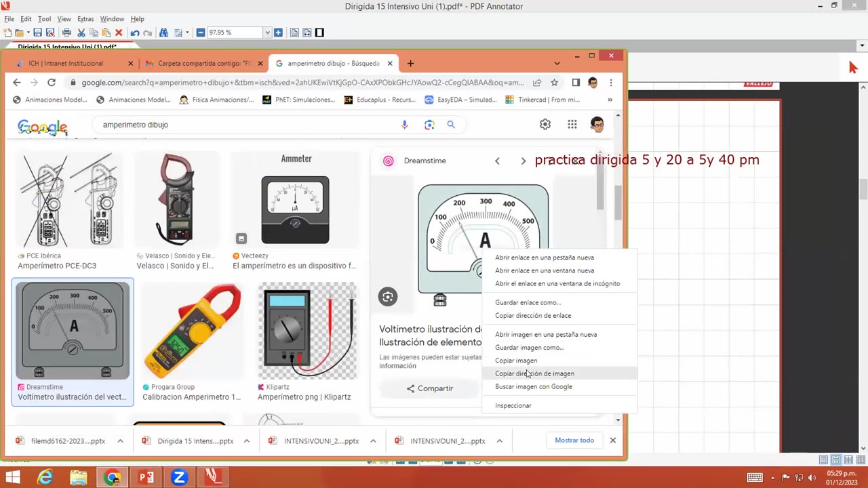Click the Zoom out minus button
The width and height of the screenshot is (868, 488).
201,33
